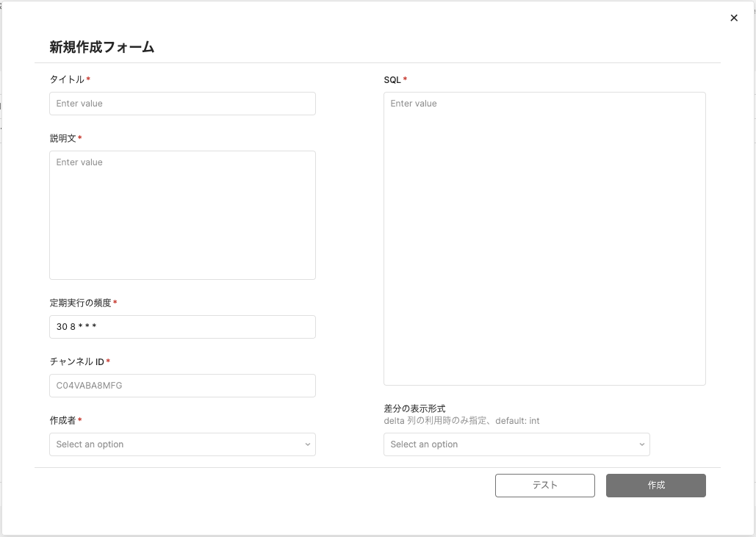Click the 新規作成フォーム dialog title
The image size is (756, 537).
(101, 46)
